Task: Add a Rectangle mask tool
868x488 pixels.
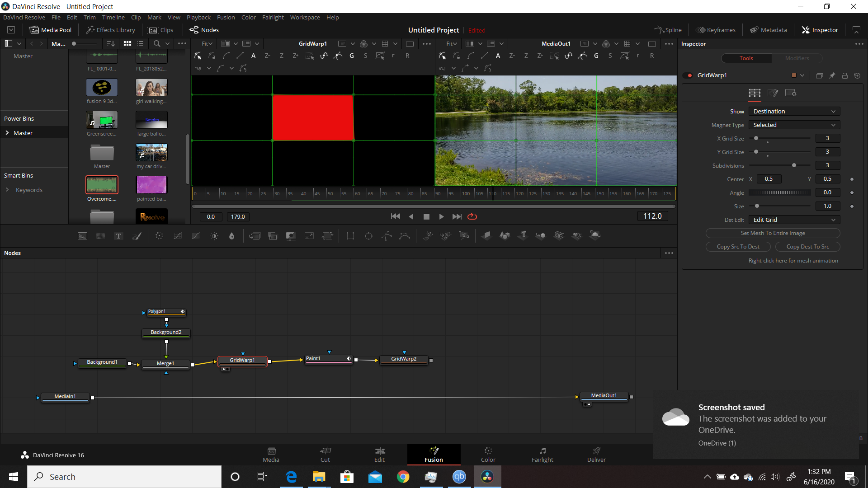Action: point(350,236)
